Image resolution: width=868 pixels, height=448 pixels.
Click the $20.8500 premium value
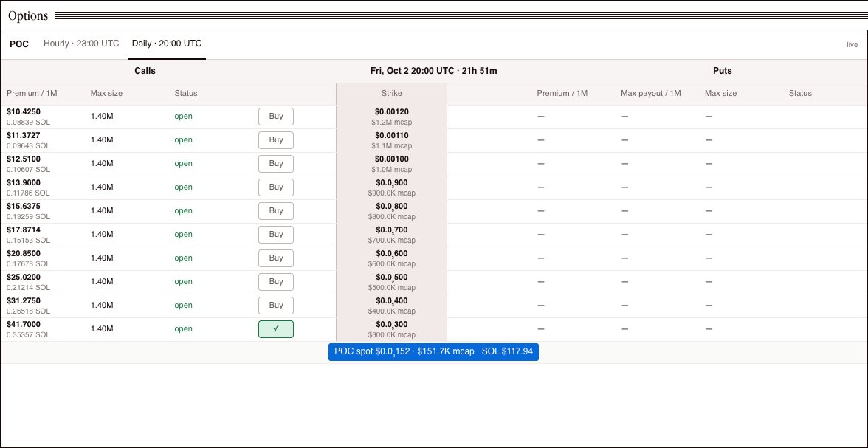pyautogui.click(x=24, y=253)
